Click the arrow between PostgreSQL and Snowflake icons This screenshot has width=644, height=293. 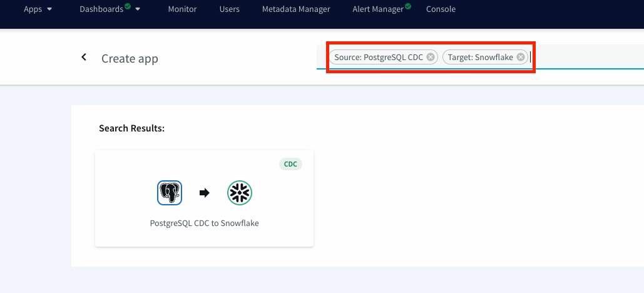pyautogui.click(x=205, y=193)
